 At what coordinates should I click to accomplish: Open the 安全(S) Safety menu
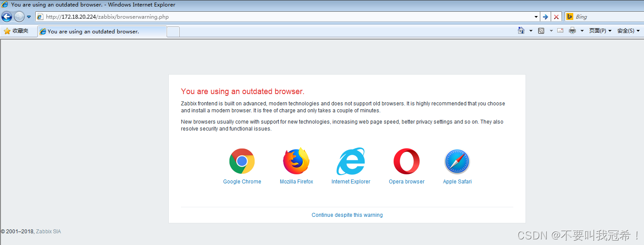(x=628, y=31)
